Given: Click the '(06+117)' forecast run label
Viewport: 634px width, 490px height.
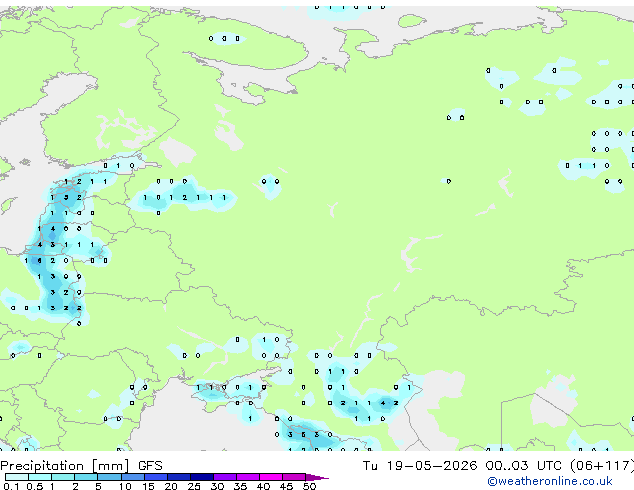Looking at the screenshot, I should click(602, 466).
